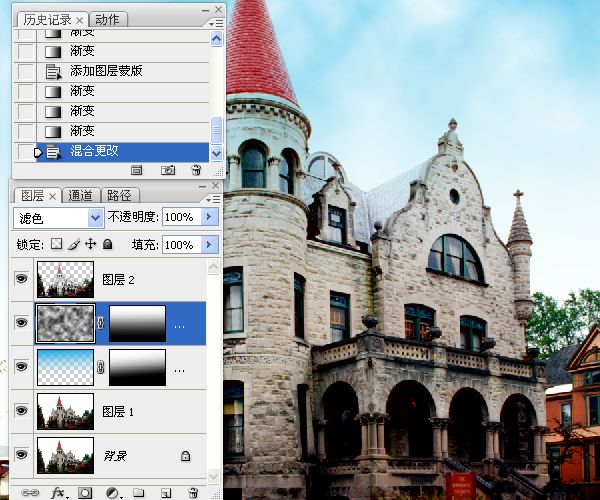Click the 背景 layer padlock icon
This screenshot has width=600, height=500.
point(186,456)
